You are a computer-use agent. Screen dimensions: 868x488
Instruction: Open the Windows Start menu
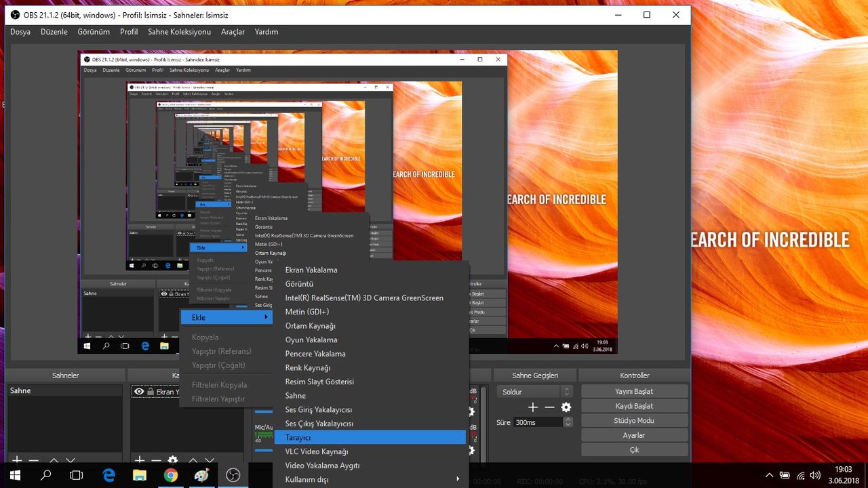click(x=15, y=475)
